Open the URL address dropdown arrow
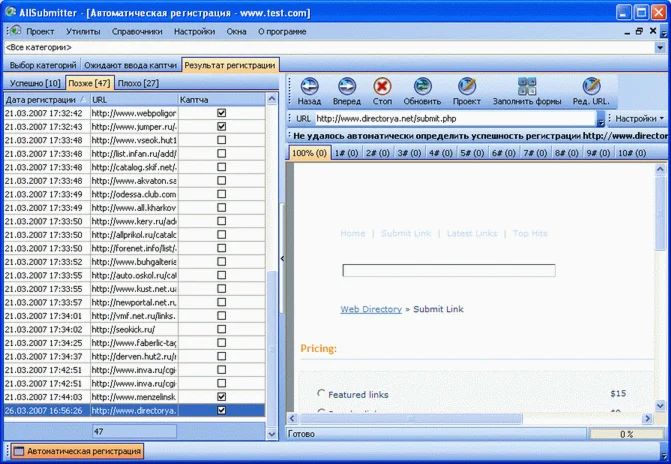Viewport: 671px width, 464px height. click(601, 119)
